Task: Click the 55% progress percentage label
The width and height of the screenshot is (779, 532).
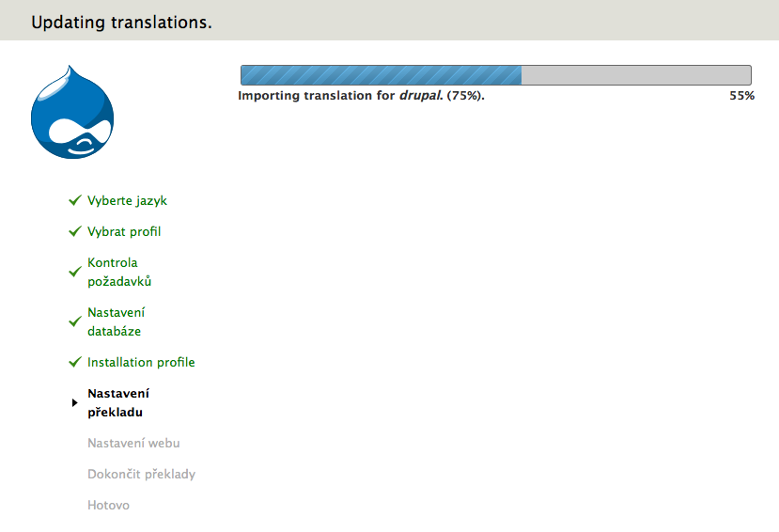Action: [741, 96]
